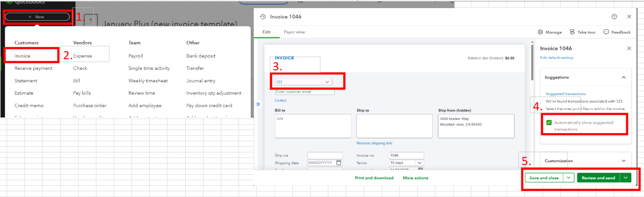Choose Receive payment from the New menu
The height and width of the screenshot is (197, 644).
click(33, 68)
